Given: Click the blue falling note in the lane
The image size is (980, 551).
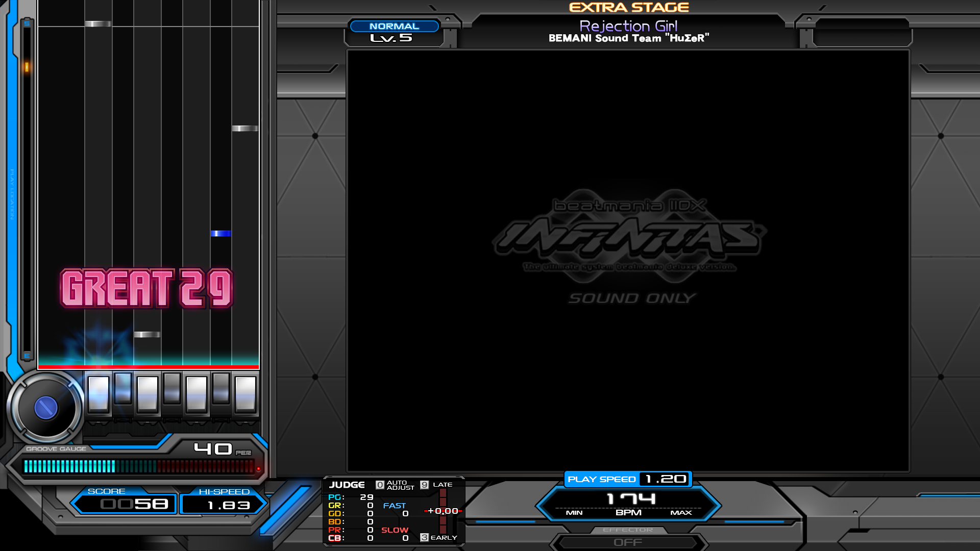Looking at the screenshot, I should coord(220,234).
